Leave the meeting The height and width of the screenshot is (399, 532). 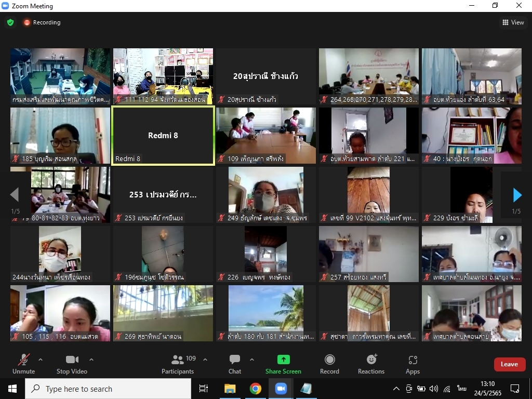tap(509, 364)
